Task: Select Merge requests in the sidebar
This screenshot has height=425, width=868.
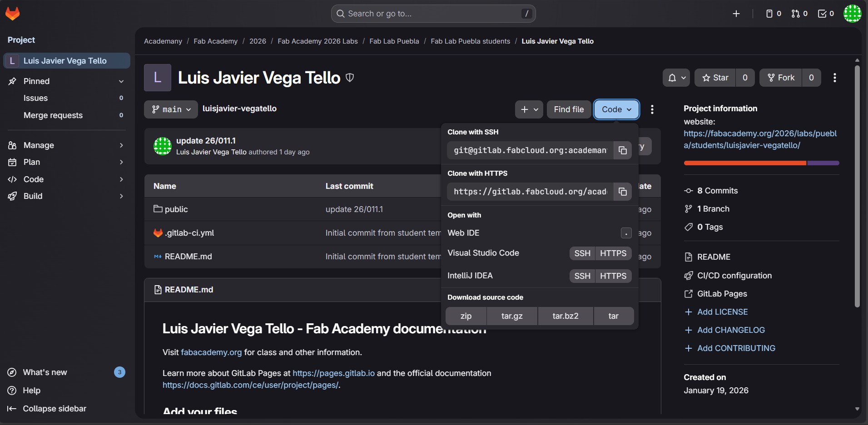Action: 53,115
